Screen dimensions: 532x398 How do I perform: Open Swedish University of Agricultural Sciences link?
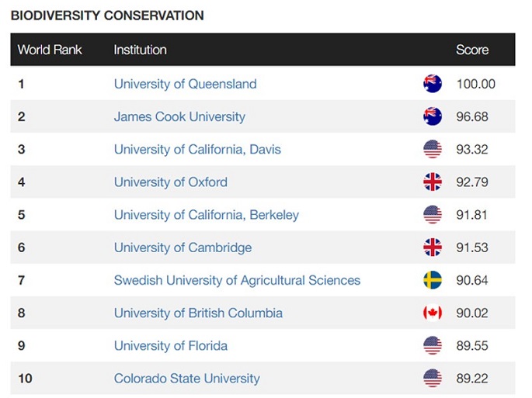237,280
